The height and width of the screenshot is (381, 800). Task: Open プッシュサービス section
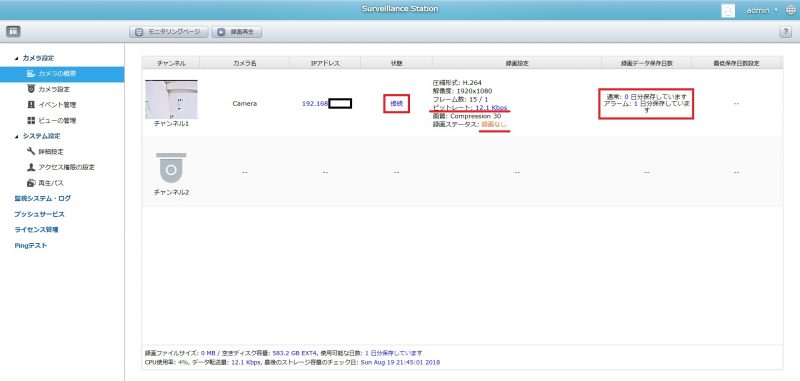click(x=39, y=214)
